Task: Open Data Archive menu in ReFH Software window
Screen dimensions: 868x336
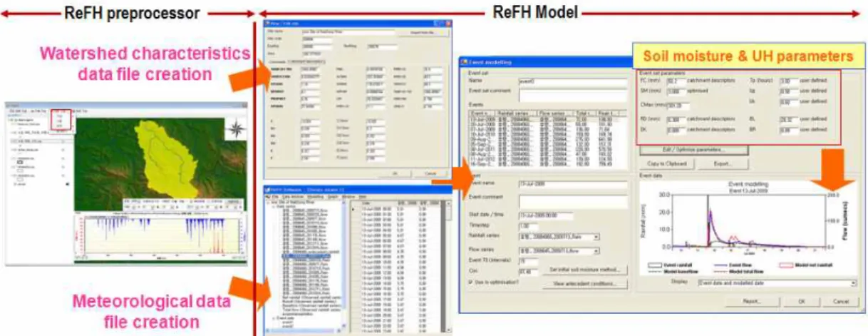Action: (292, 196)
